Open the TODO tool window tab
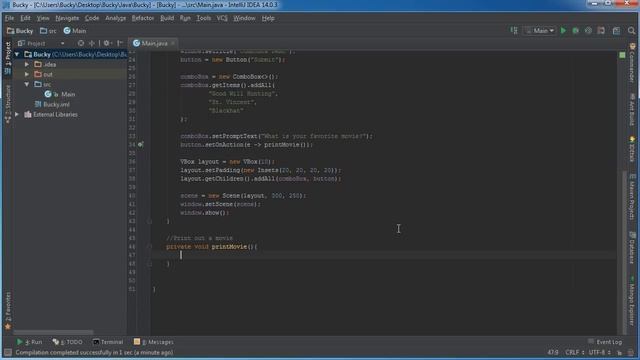 click(68, 342)
